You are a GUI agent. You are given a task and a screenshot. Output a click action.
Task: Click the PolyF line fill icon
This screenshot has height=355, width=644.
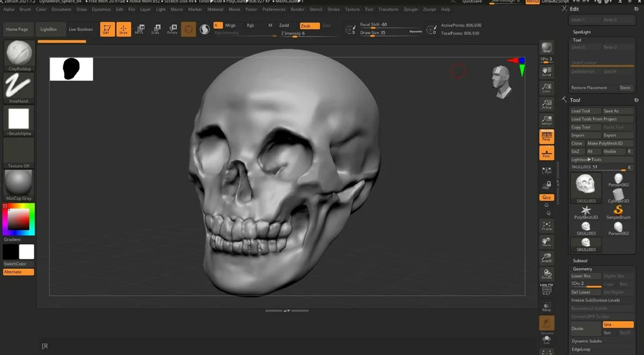[x=546, y=290]
